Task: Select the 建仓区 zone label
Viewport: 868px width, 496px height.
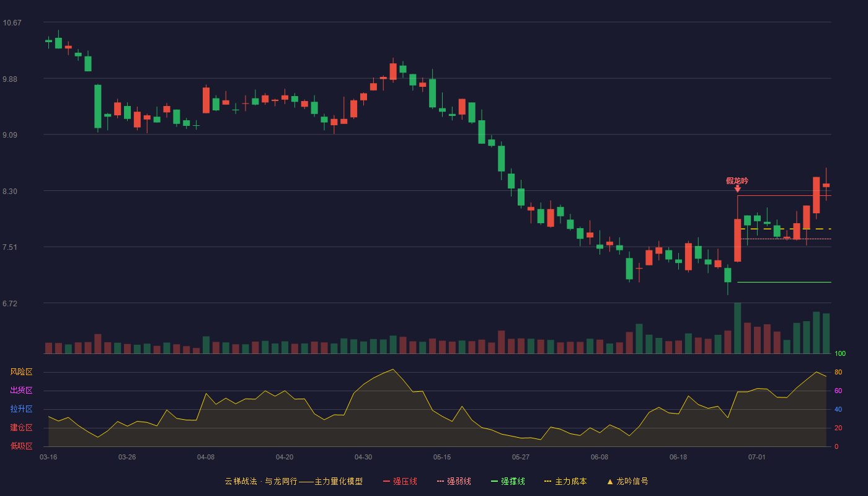Action: (x=22, y=428)
